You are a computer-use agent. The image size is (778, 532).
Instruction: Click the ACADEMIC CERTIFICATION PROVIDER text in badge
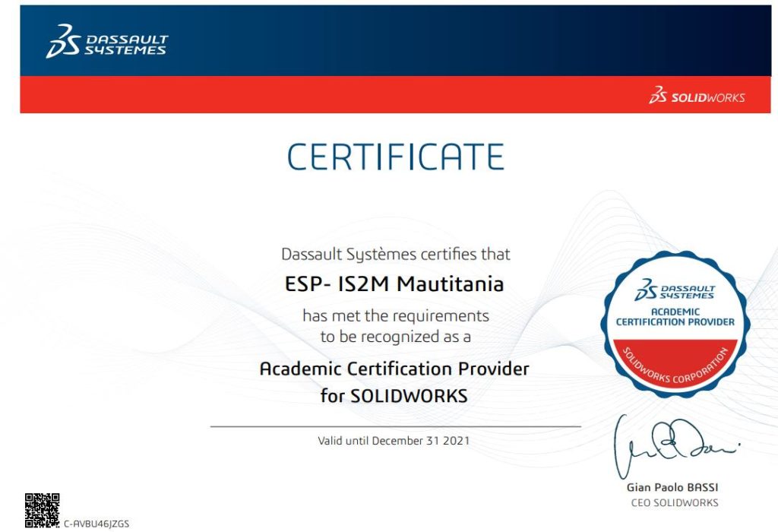pos(675,316)
